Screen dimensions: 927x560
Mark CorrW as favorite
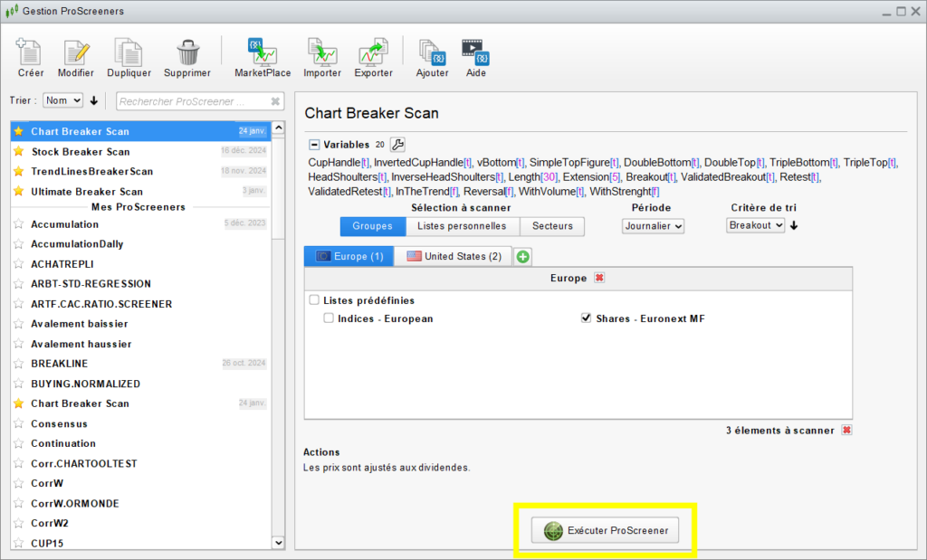(19, 483)
